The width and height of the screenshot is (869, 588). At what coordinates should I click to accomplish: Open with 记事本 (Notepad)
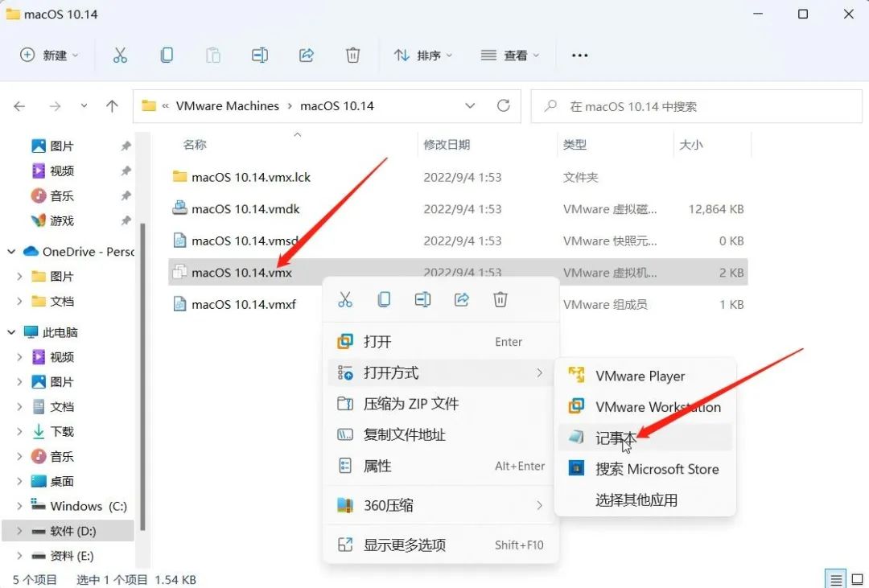(x=645, y=438)
